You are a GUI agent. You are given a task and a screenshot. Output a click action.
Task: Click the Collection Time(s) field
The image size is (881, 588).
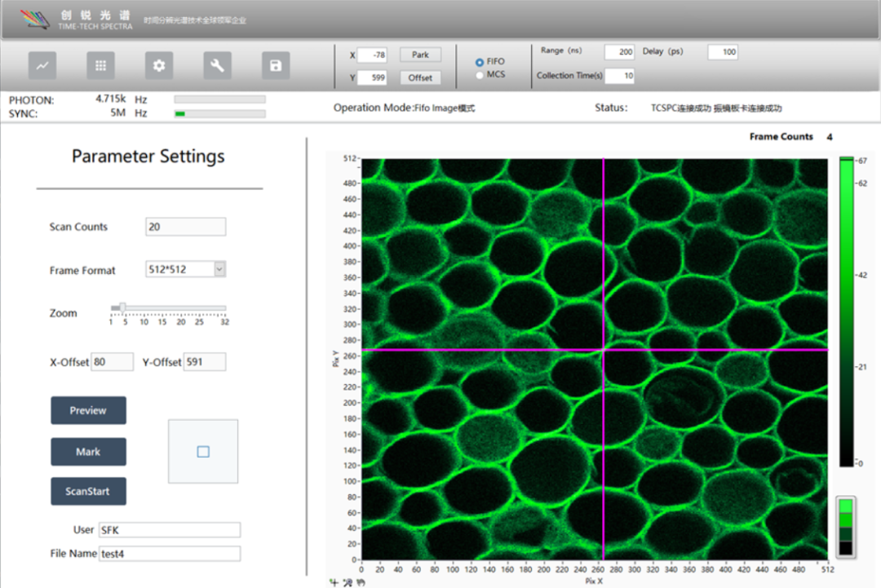[x=619, y=76]
